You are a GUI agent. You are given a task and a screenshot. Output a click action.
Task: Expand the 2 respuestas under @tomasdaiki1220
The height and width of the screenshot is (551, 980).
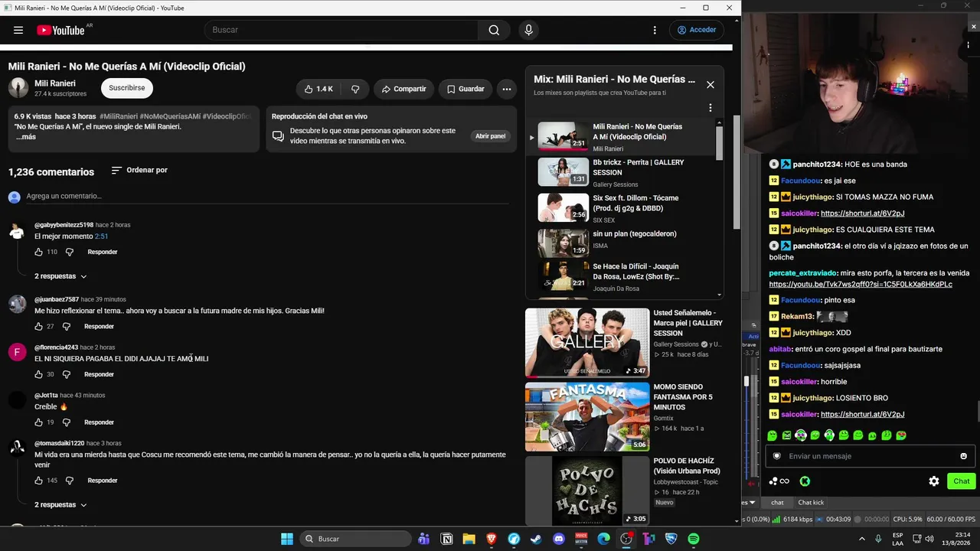pyautogui.click(x=60, y=505)
